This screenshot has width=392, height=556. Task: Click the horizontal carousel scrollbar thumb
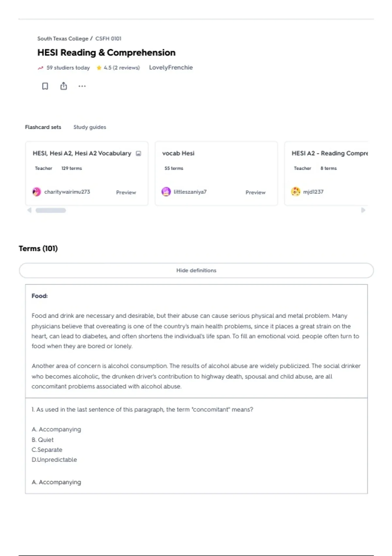(x=51, y=210)
